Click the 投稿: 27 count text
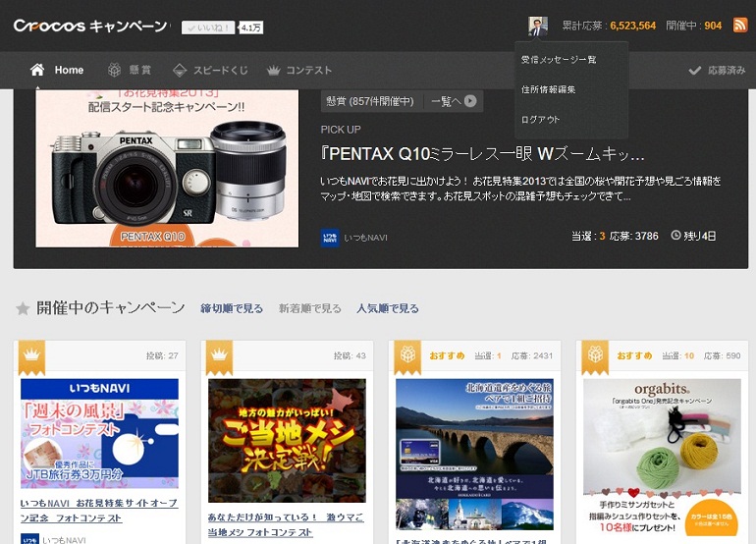756x544 pixels. (x=162, y=355)
